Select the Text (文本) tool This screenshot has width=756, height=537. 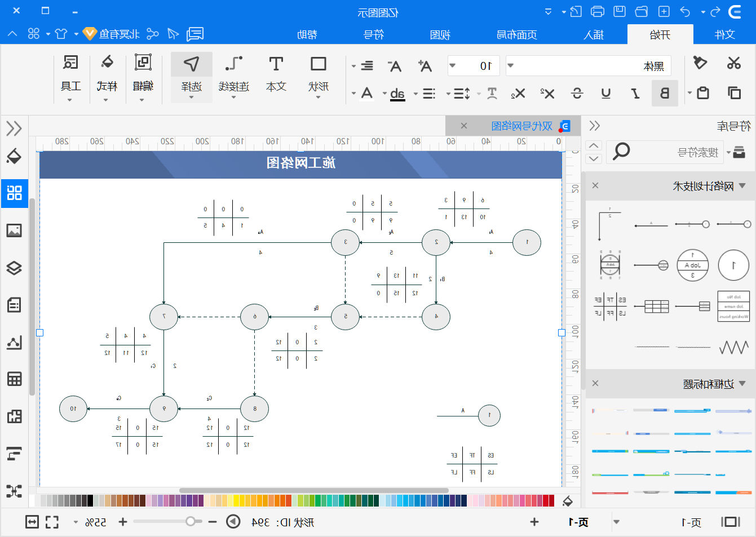coord(276,74)
